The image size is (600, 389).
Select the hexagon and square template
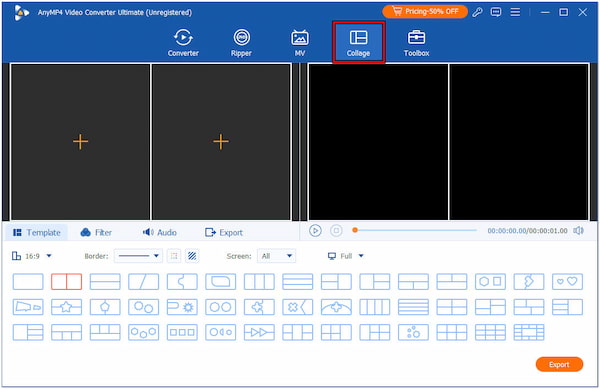490,282
